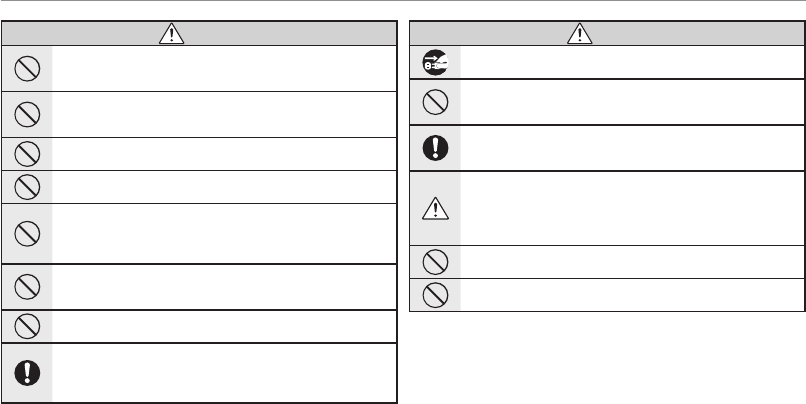Click the black exclamation icon in left table
This screenshot has width=806, height=404.
point(27,371)
